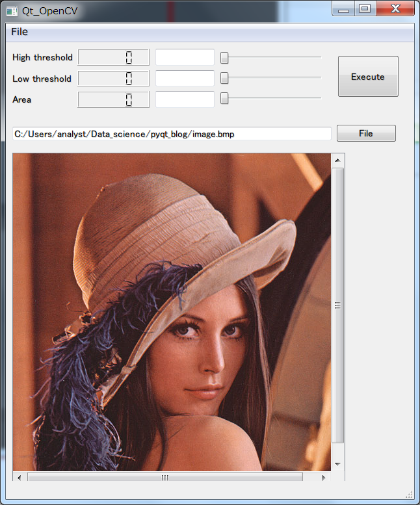Click the "Qt_OpenCV" window title text
Image resolution: width=420 pixels, height=505 pixels.
coord(50,11)
